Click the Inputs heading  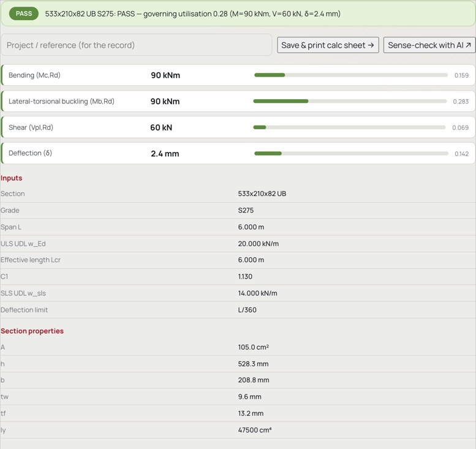click(x=11, y=178)
